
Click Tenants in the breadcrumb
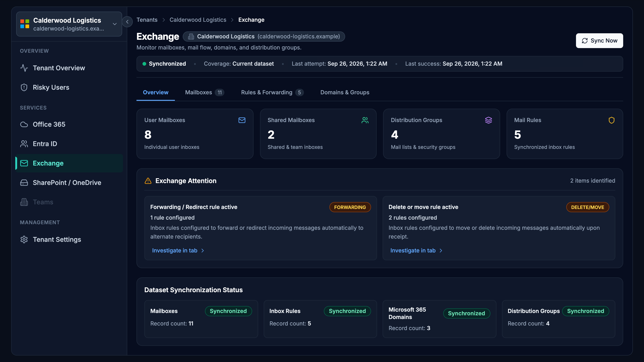(147, 20)
